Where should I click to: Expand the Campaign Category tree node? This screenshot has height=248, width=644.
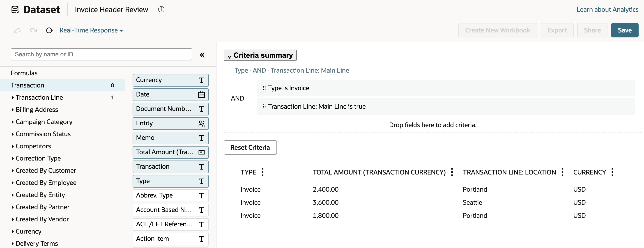(12, 122)
